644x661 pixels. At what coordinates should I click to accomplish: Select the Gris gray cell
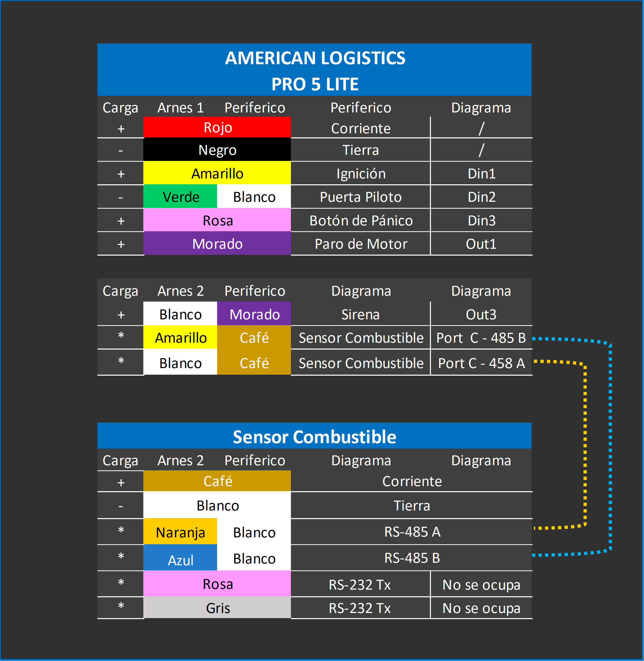coord(217,608)
